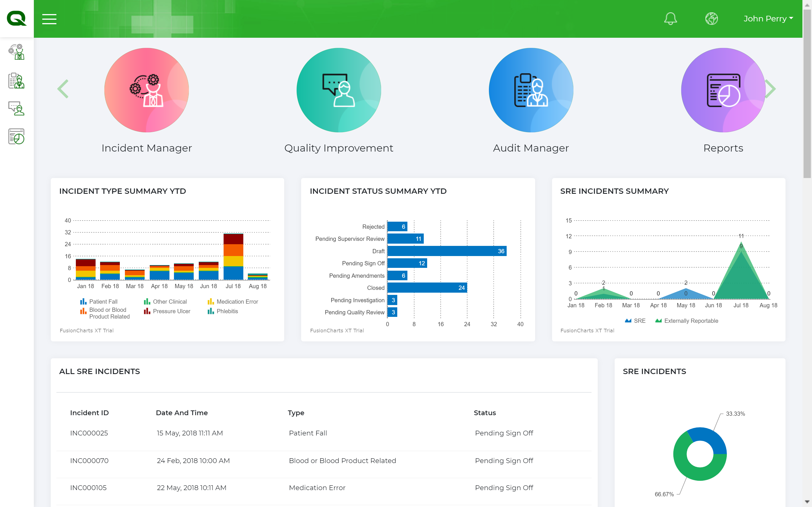
Task: Click the Q logo icon
Action: point(16,18)
